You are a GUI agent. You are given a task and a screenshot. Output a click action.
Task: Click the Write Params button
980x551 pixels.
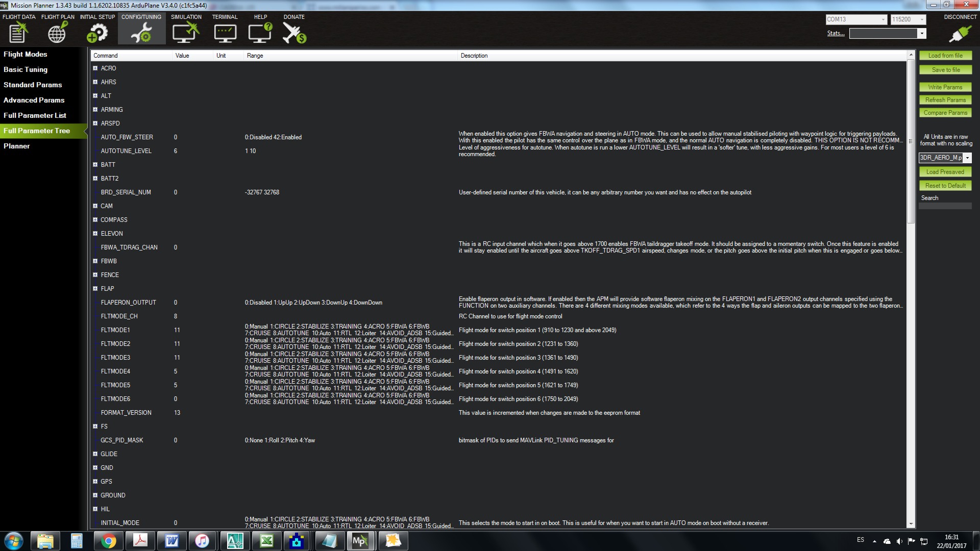point(945,87)
